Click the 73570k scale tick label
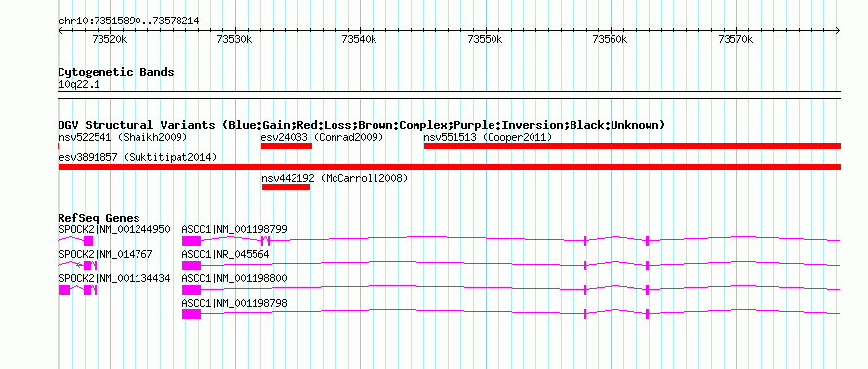 click(735, 39)
